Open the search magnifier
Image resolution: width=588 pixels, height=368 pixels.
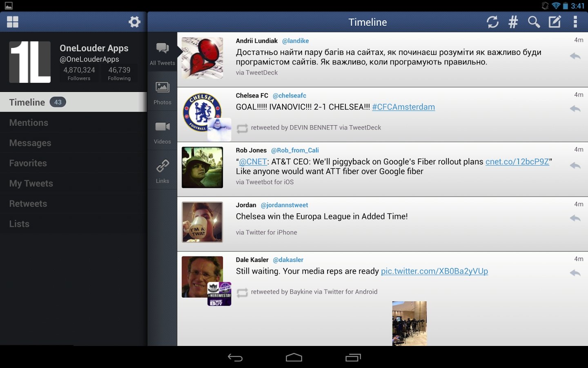point(534,22)
